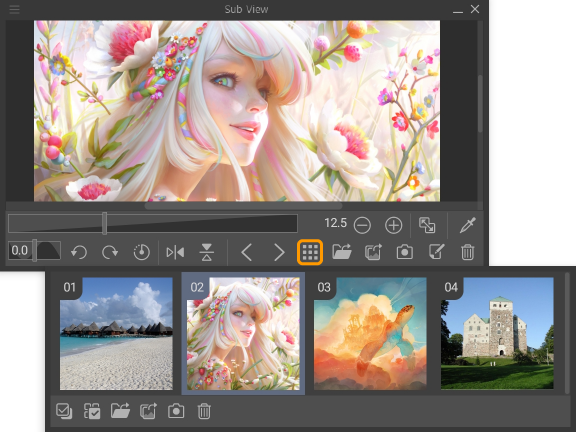Show the previous image

click(246, 252)
